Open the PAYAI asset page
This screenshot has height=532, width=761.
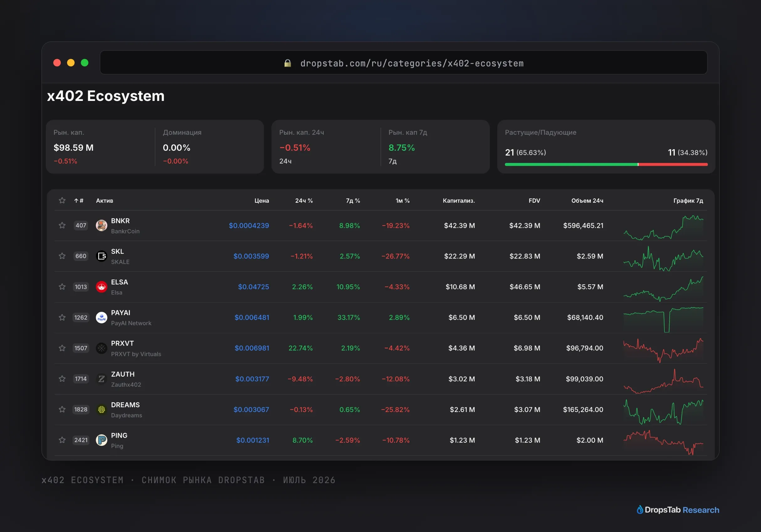click(x=121, y=313)
